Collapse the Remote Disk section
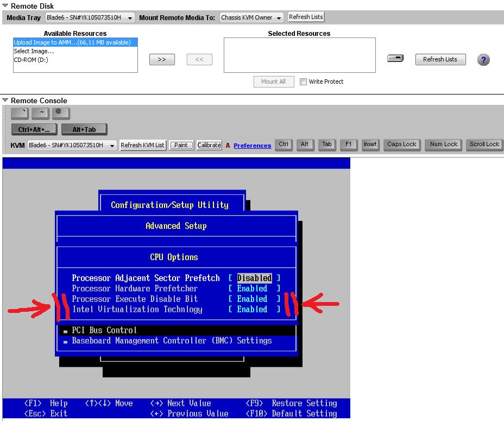The width and height of the screenshot is (504, 421). point(5,5)
